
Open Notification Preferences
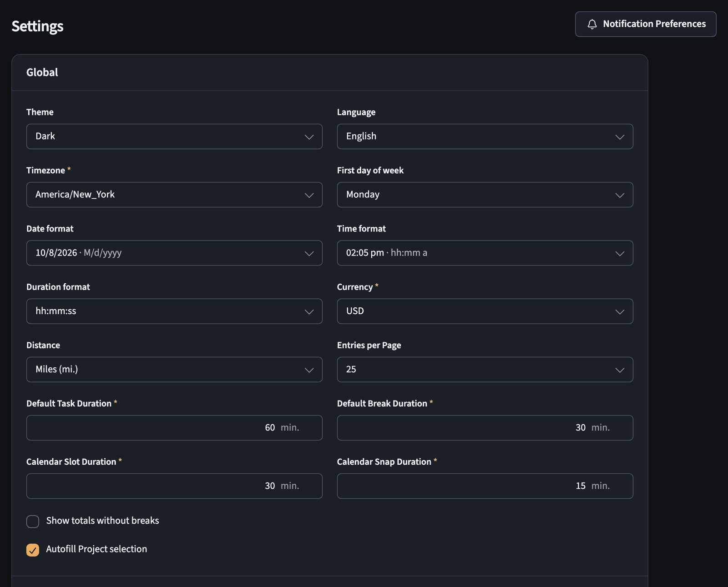[646, 24]
